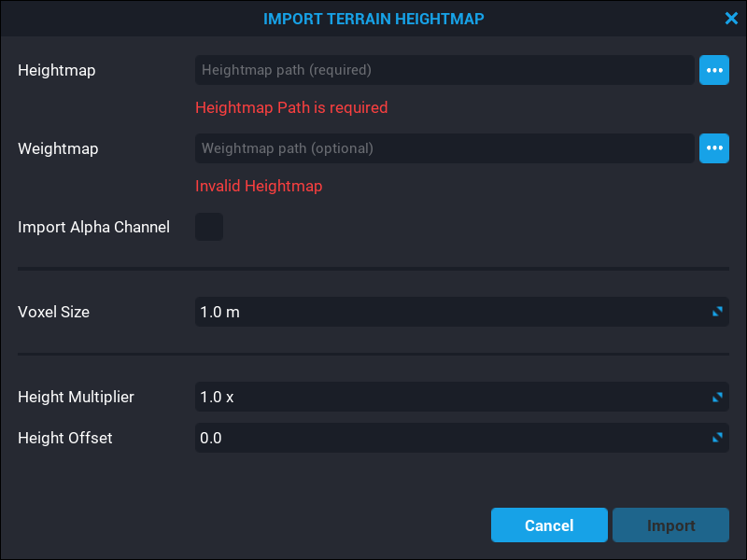Click the Import Terrain Heightmap title bar
Screen dimensions: 747x560
(373, 18)
